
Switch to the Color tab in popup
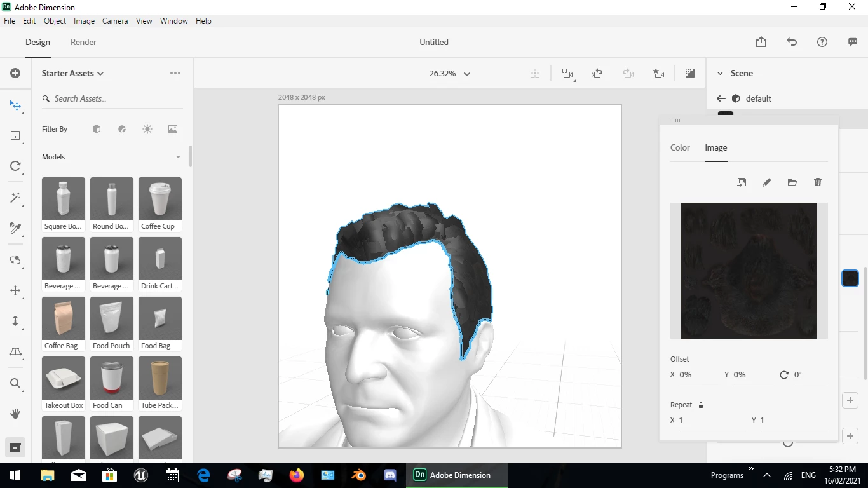(x=680, y=147)
